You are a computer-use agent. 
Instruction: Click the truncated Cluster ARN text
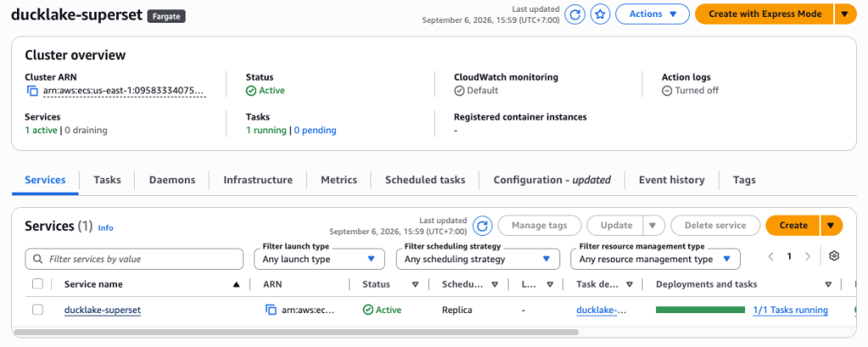125,90
